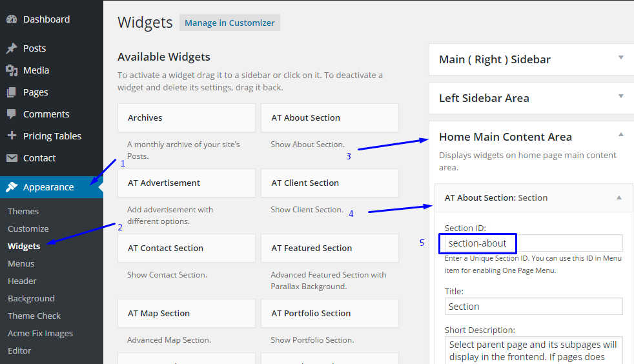Click 'Advanced Map Section.' description
The image size is (634, 364).
point(169,339)
